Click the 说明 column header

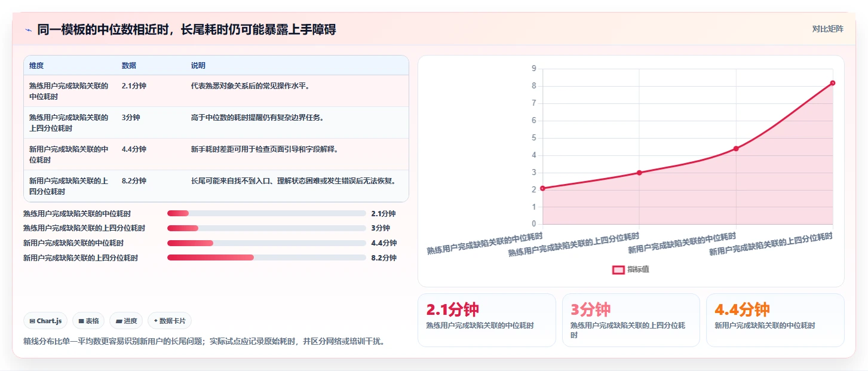[198, 66]
